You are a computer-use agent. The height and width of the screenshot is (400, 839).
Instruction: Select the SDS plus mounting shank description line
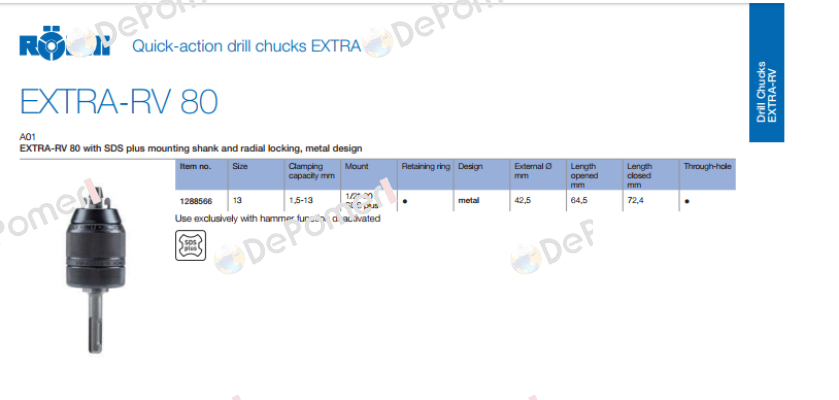pos(191,148)
